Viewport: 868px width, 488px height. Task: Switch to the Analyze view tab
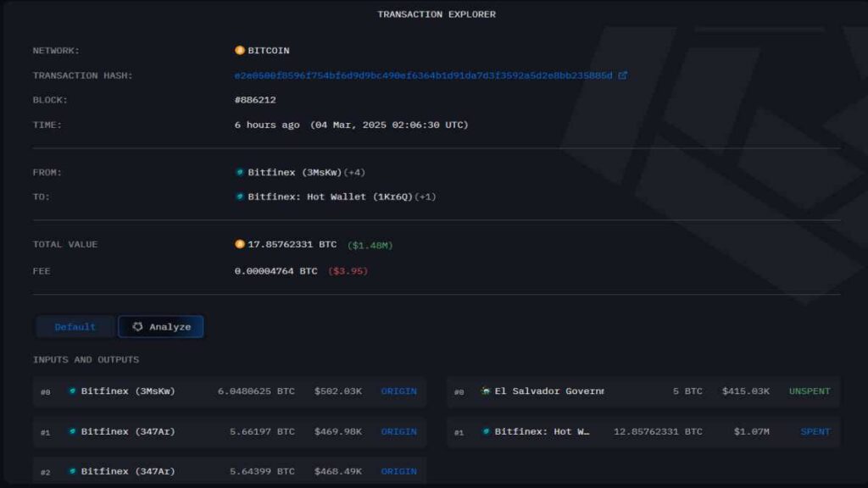(x=161, y=326)
